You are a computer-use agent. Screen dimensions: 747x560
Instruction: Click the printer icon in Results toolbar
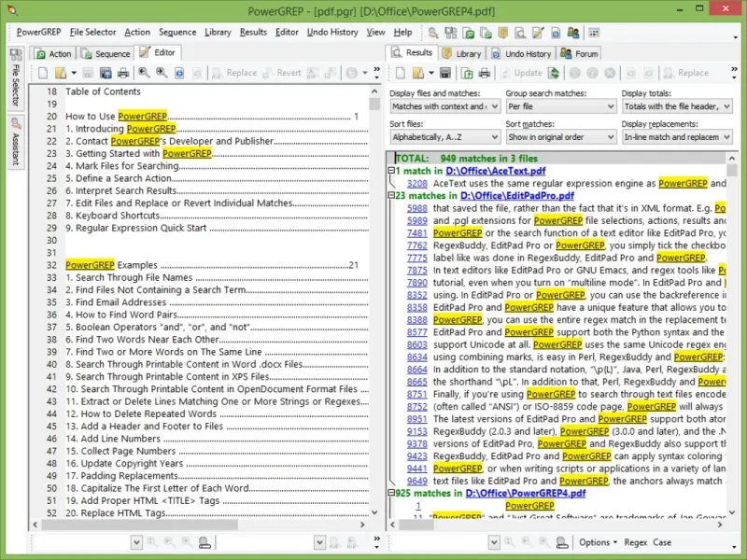tap(483, 73)
